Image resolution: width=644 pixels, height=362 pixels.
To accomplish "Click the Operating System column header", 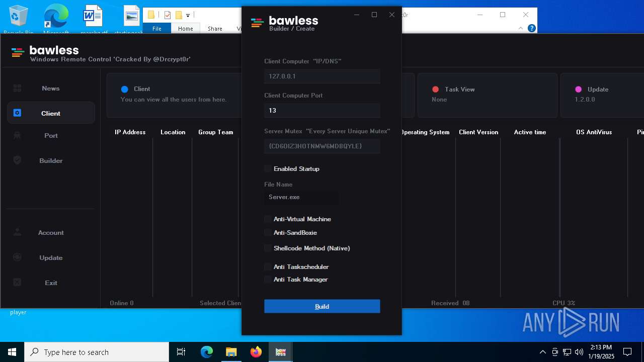I will click(x=426, y=132).
